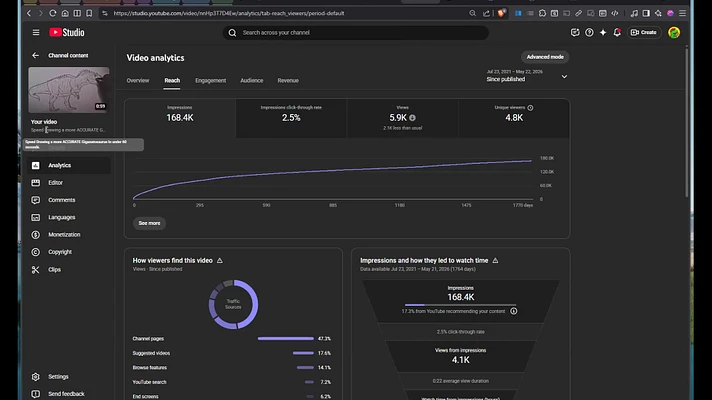Click the browser URL address bar
Screen dimensions: 712x400
tap(286, 14)
